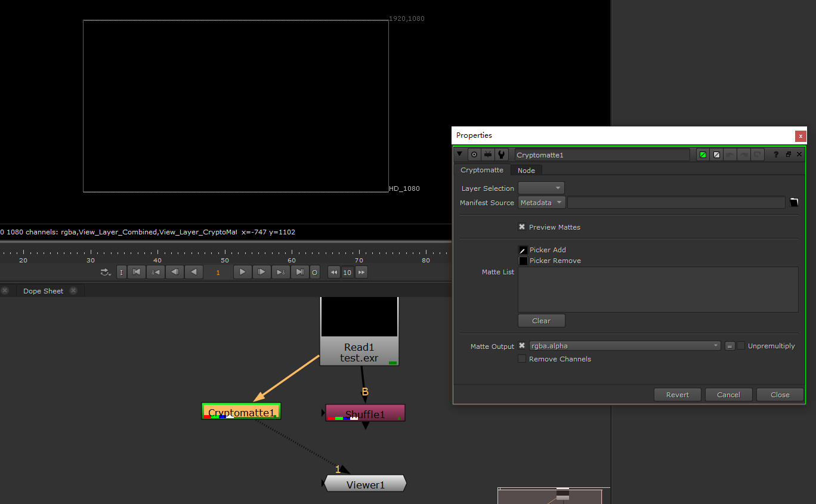Select the Read1 test.exr node
The height and width of the screenshot is (504, 816).
[359, 352]
